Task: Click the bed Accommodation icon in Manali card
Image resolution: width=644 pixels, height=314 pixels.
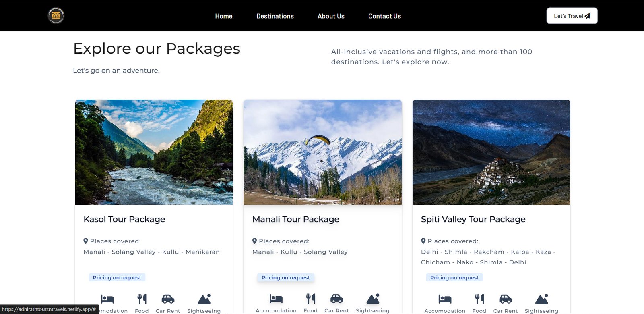Action: pos(276,299)
